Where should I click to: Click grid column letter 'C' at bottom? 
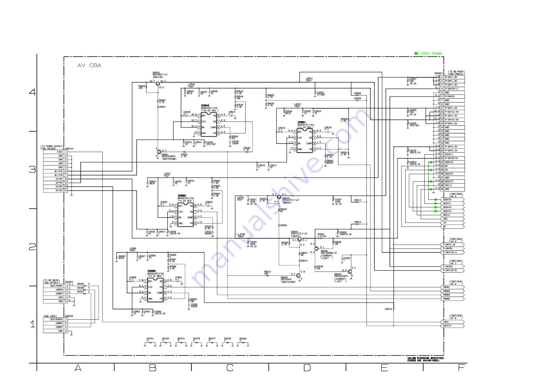[230, 368]
